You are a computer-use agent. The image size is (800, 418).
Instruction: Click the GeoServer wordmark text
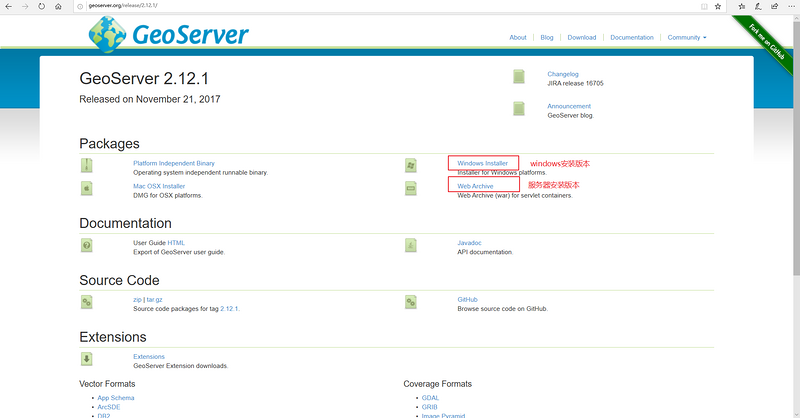coord(190,35)
